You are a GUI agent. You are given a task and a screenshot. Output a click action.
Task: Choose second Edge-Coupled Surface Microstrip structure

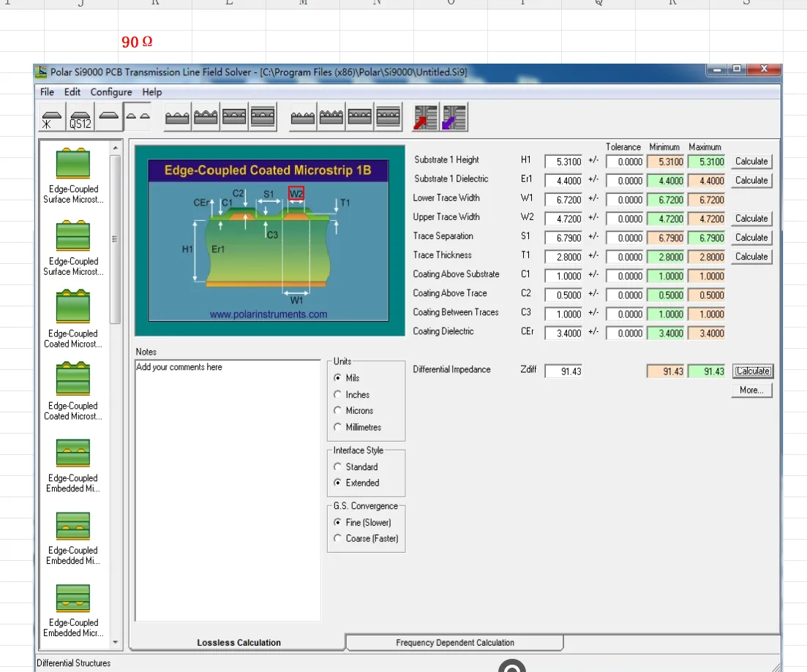pyautogui.click(x=73, y=248)
